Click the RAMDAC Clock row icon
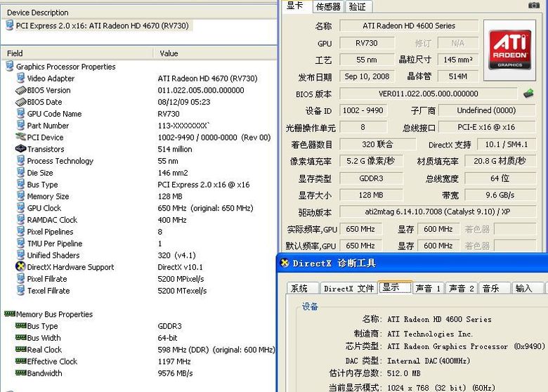 coord(20,219)
